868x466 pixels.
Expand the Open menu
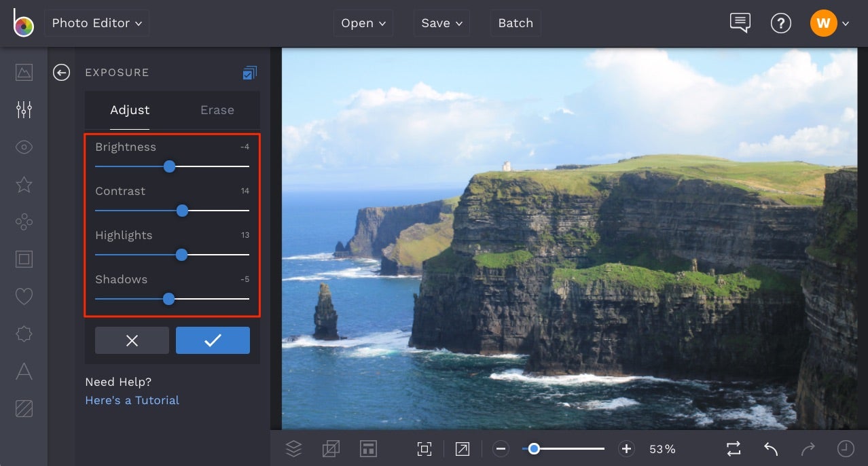pos(363,22)
